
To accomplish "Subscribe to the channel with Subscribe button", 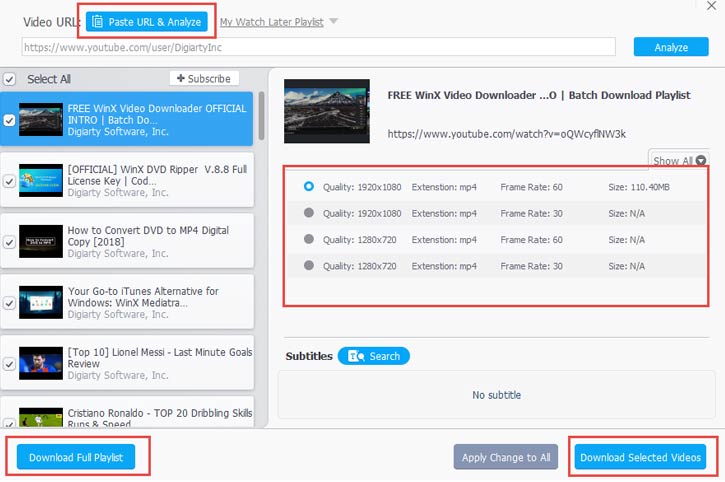I will point(204,79).
